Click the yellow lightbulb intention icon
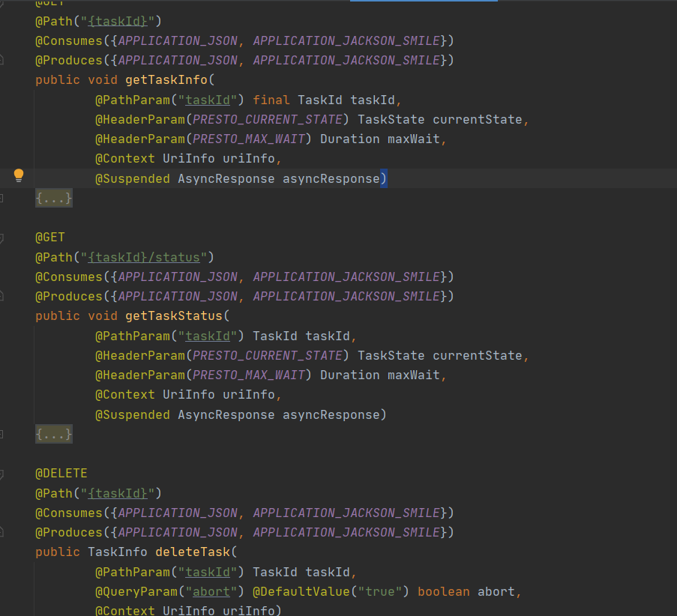The image size is (677, 616). point(19,175)
